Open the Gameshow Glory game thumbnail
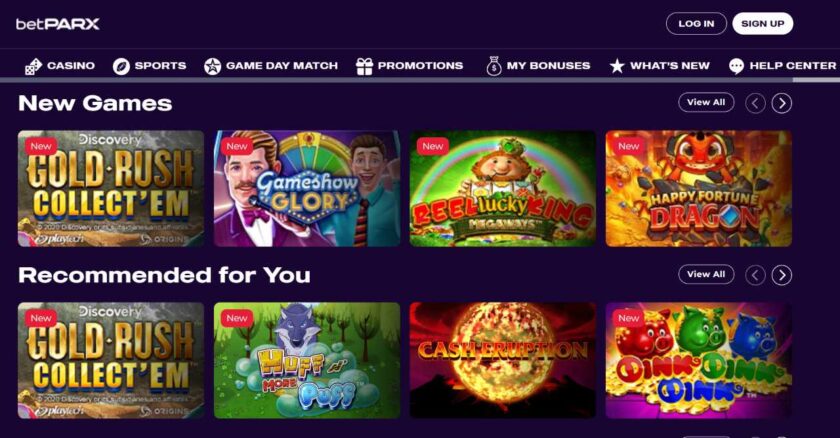 pyautogui.click(x=307, y=188)
